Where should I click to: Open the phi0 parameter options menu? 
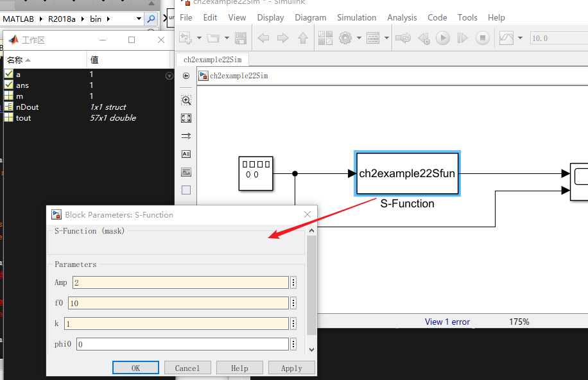tap(293, 344)
